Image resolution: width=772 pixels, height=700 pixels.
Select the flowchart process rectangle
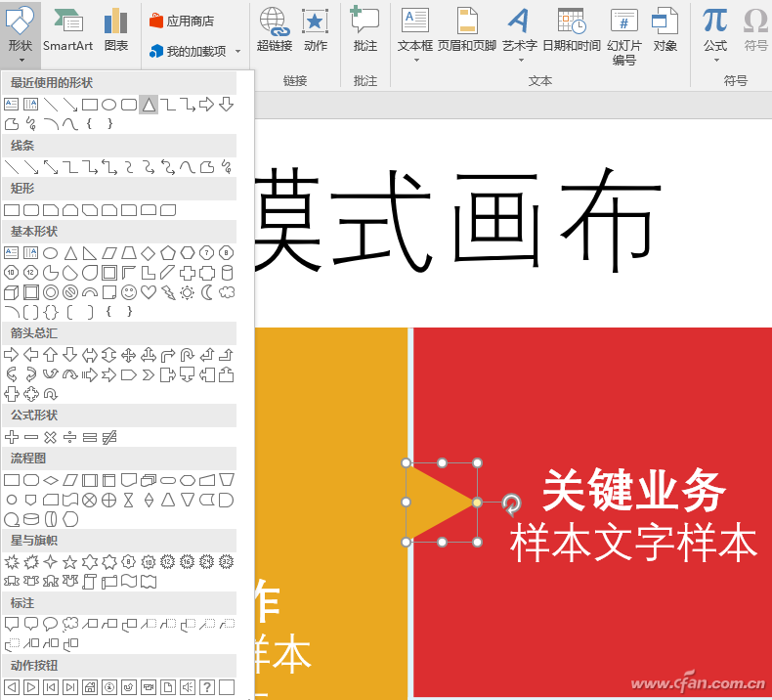(x=12, y=480)
